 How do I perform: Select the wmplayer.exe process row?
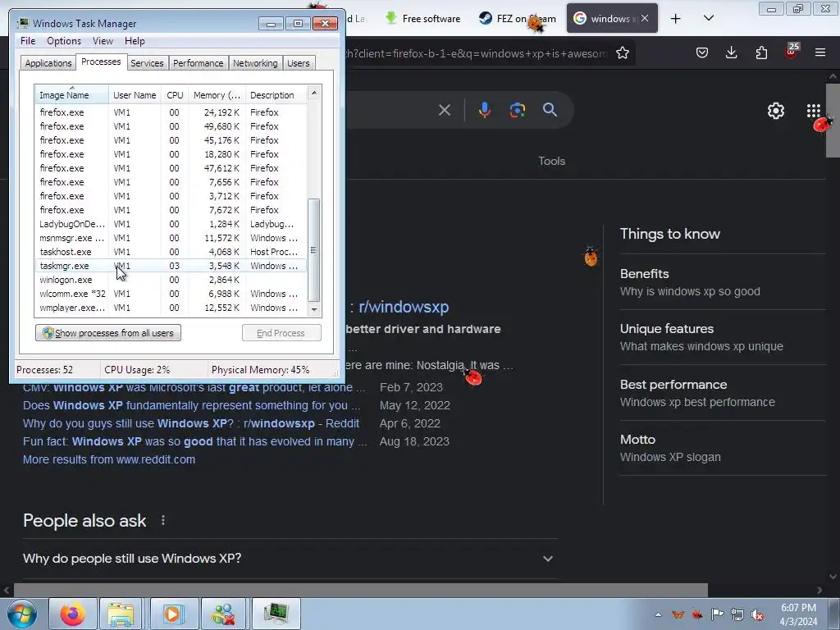[x=171, y=308]
